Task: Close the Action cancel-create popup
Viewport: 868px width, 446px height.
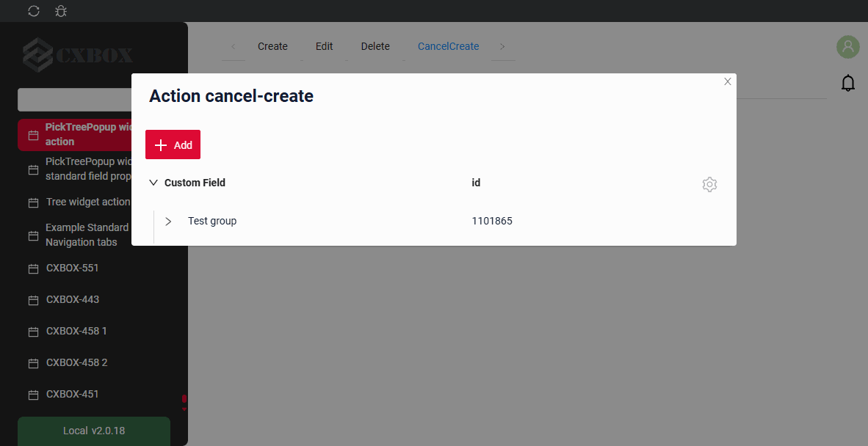Action: (x=728, y=82)
